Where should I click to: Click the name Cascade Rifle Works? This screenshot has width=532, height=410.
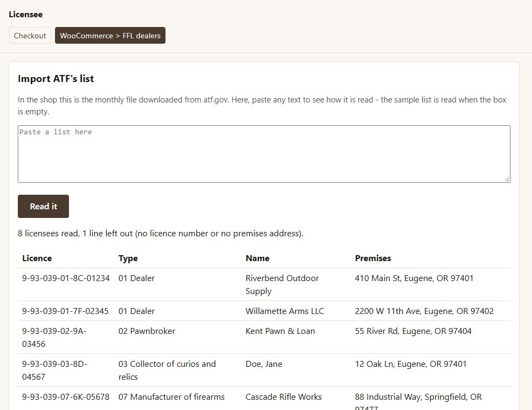pyautogui.click(x=284, y=397)
